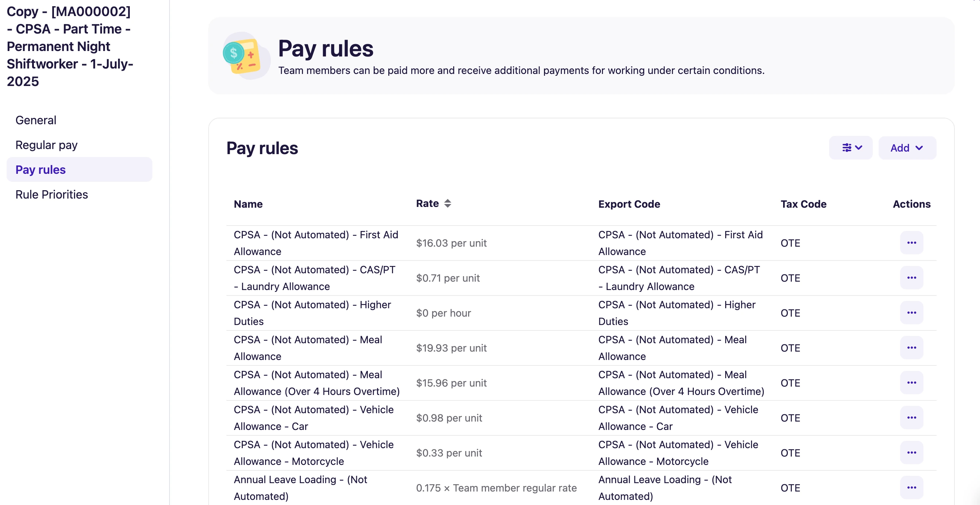The height and width of the screenshot is (505, 980).
Task: Open actions menu for CAS/PT Laundry Allowance row
Action: click(911, 278)
